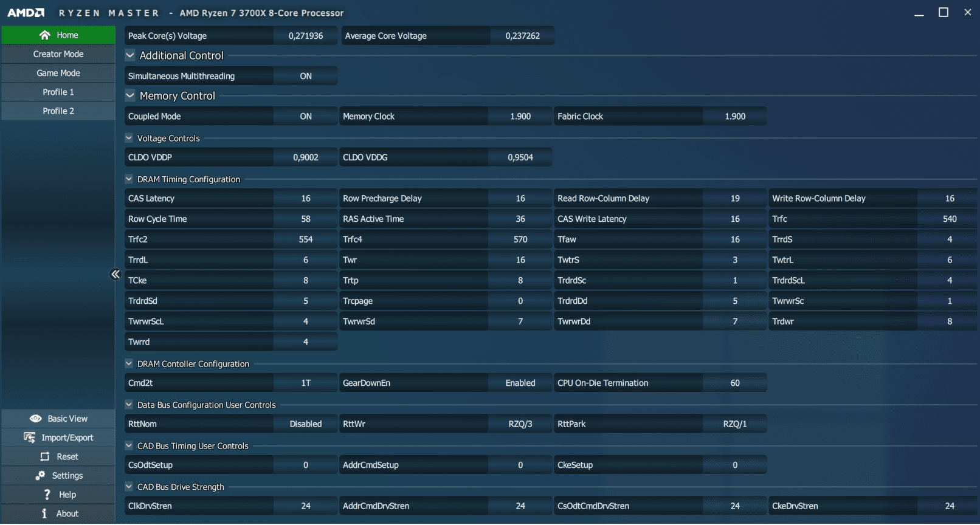Click AddrCmdSetup value 0
Viewport: 980px width, 525px height.
pos(520,465)
